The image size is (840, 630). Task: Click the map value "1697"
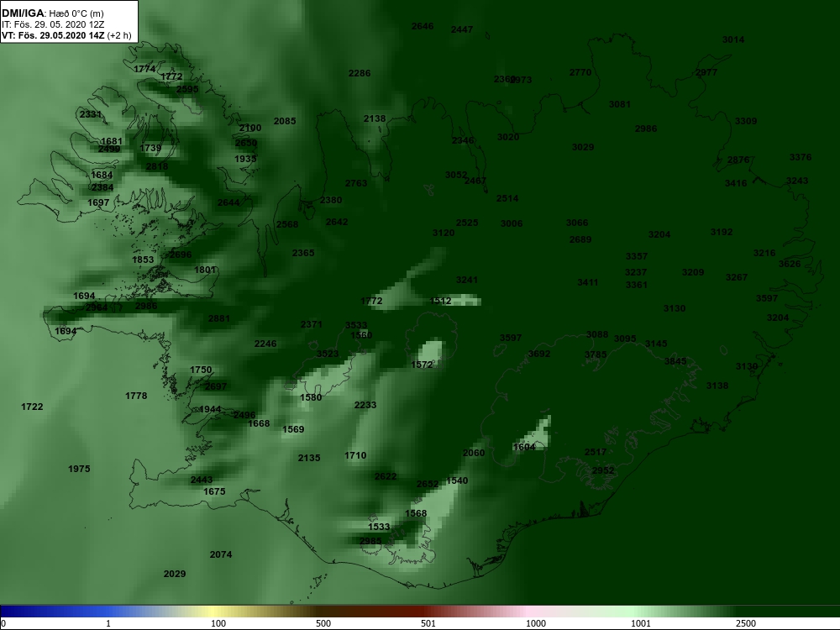(x=98, y=202)
